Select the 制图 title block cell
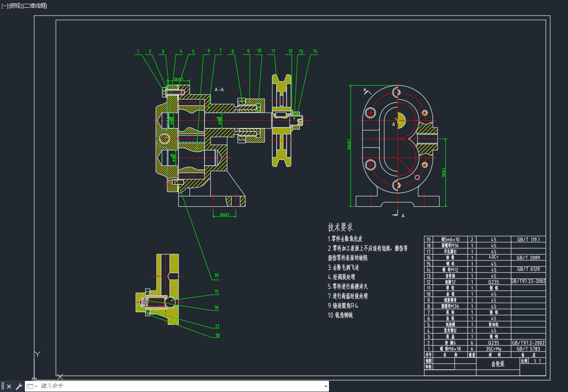This screenshot has height=392, width=568. click(428, 361)
